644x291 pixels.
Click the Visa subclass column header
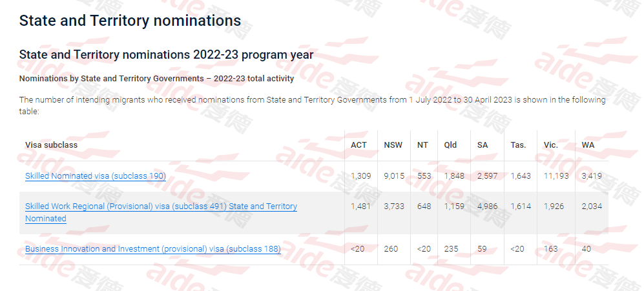(x=51, y=145)
